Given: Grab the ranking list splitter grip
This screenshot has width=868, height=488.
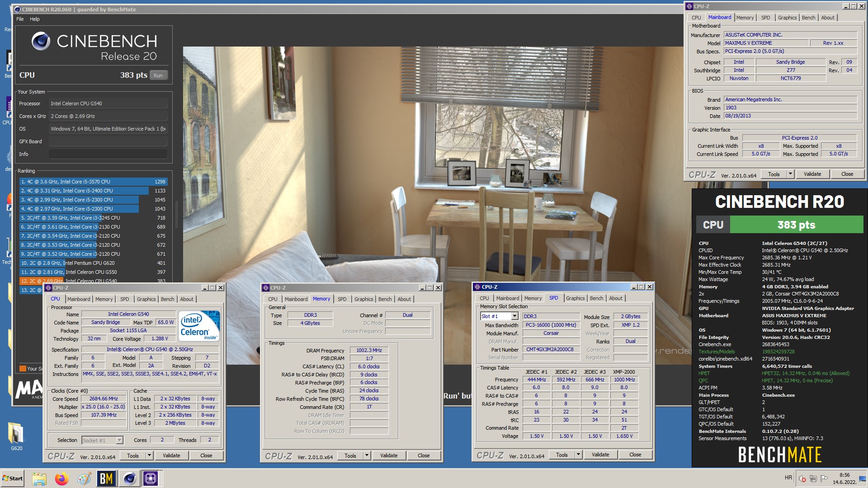Looking at the screenshot, I should click(176, 215).
